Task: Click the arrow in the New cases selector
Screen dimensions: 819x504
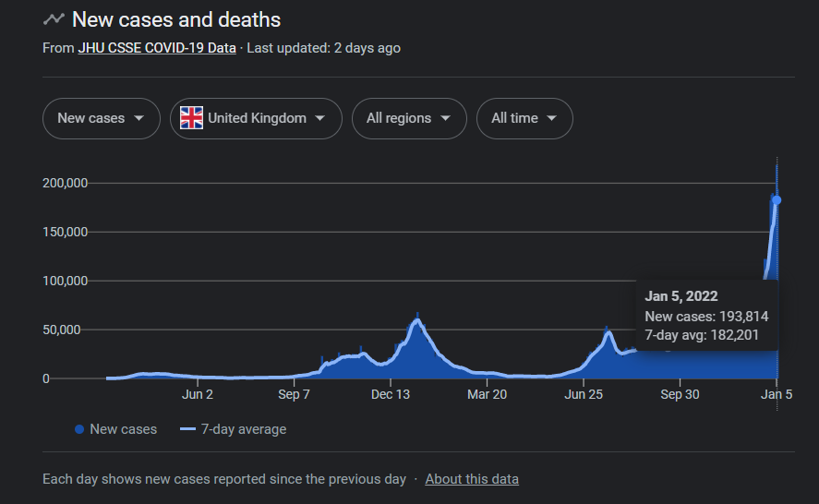Action: 139,118
